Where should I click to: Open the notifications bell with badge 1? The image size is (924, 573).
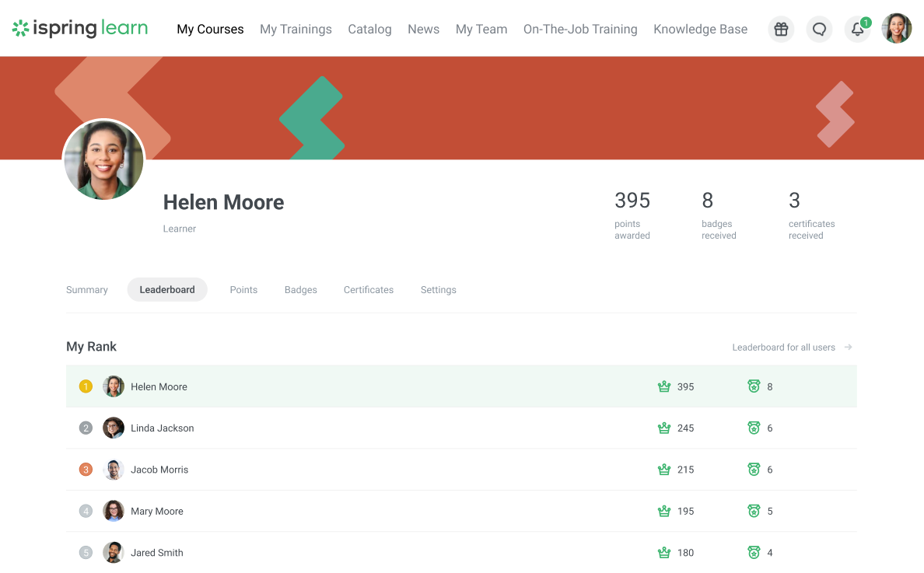856,29
